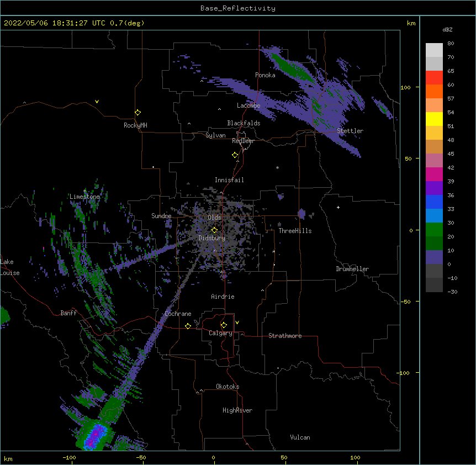Click the orange swatch between 60 and 57 dBZ
This screenshot has height=465, width=476.
434,91
